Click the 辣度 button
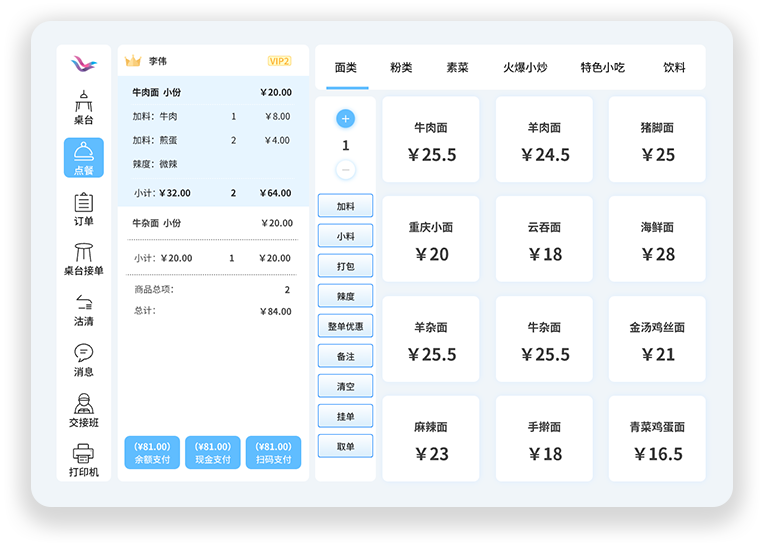The image size is (763, 547). click(x=345, y=296)
